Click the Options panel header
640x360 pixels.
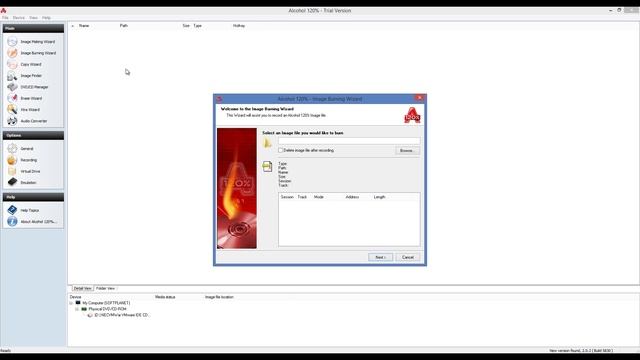coord(33,135)
